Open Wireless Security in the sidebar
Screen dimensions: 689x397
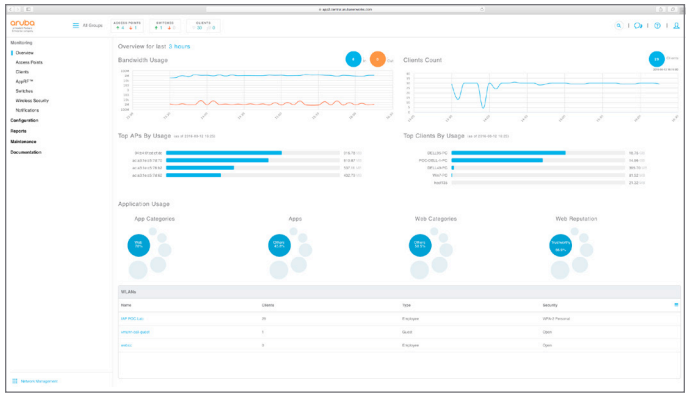pos(32,101)
